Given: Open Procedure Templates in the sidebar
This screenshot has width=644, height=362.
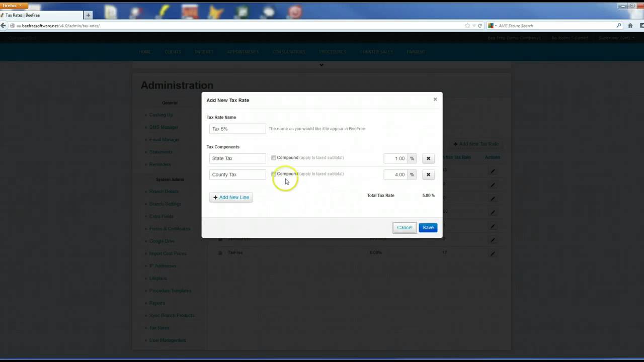Looking at the screenshot, I should tap(171, 291).
